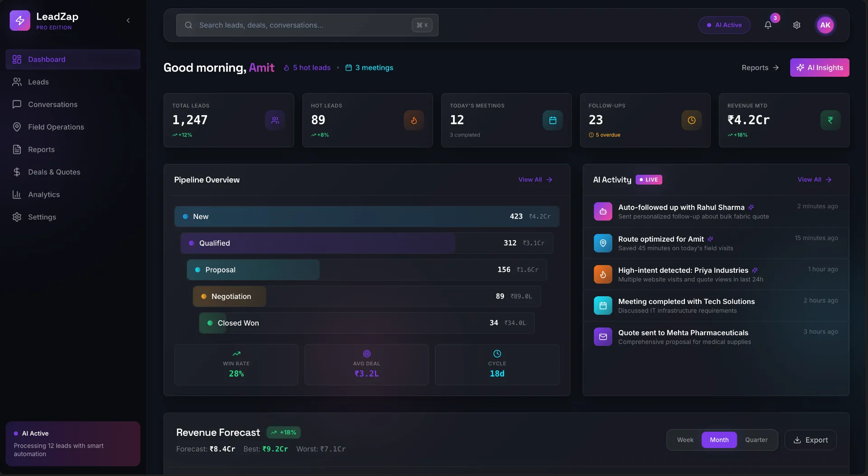Click the flame icon on Hot Leads card
The image size is (868, 476).
tap(414, 120)
